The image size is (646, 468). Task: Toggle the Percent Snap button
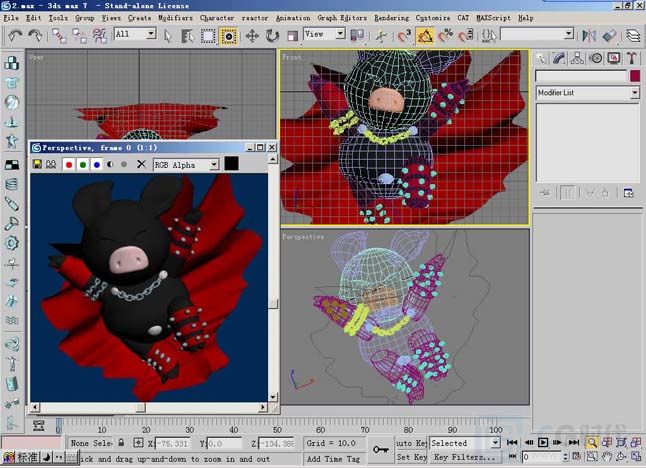(445, 36)
